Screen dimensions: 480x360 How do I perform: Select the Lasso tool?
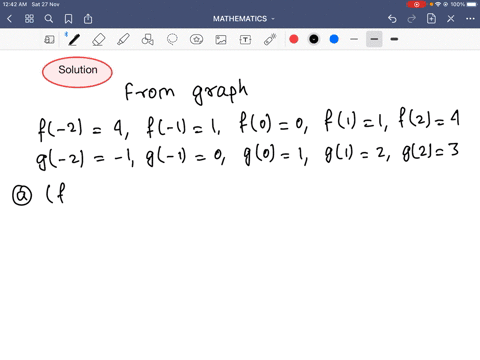tap(172, 40)
